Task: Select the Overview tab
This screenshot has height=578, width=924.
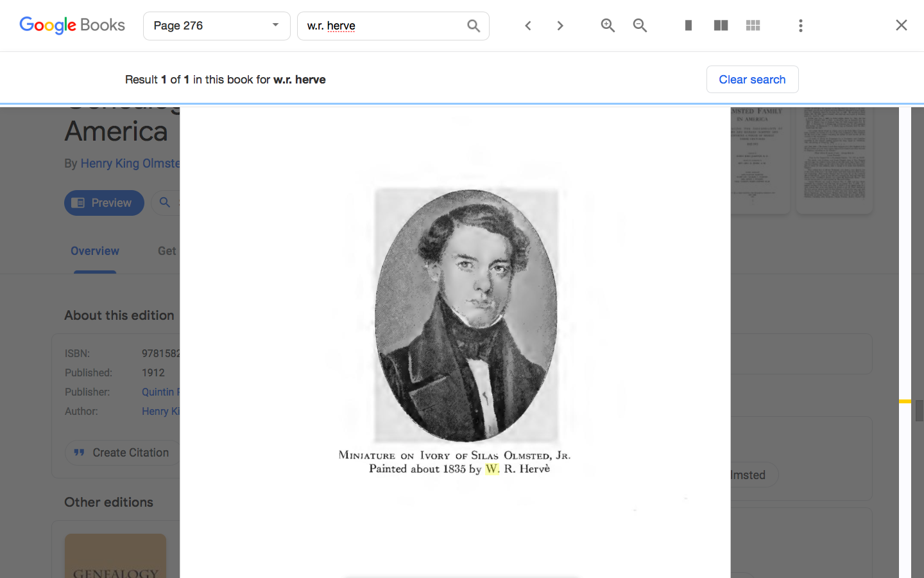Action: [95, 251]
